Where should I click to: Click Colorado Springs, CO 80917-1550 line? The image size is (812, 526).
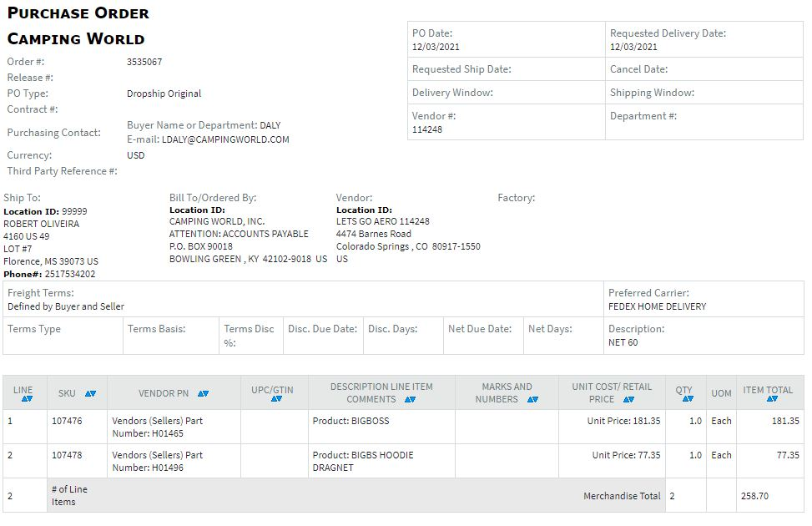point(408,246)
